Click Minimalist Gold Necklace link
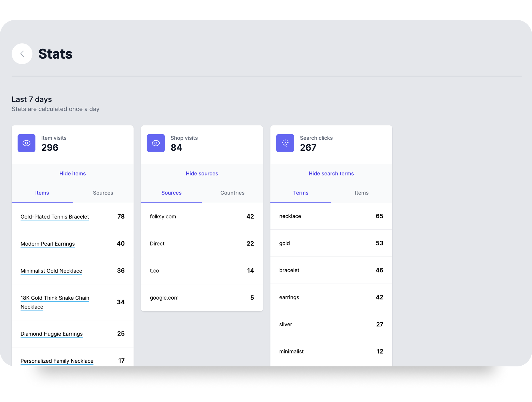Image resolution: width=532 pixels, height=402 pixels. coord(51,271)
